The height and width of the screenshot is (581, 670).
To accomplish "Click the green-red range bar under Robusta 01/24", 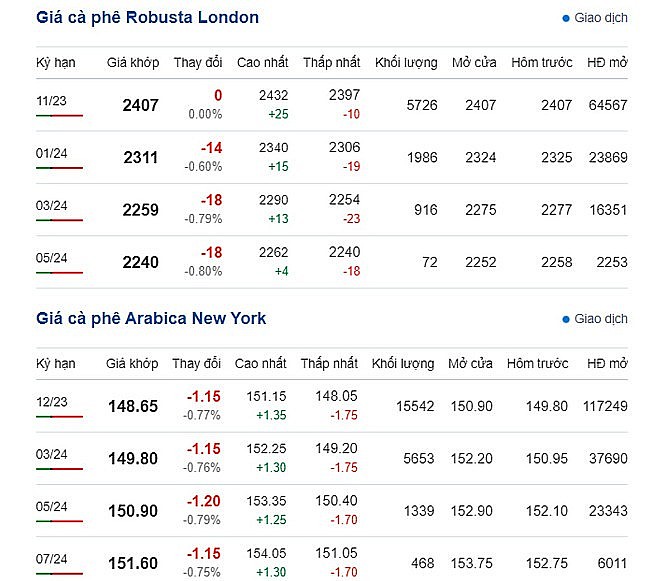I will [x=59, y=168].
